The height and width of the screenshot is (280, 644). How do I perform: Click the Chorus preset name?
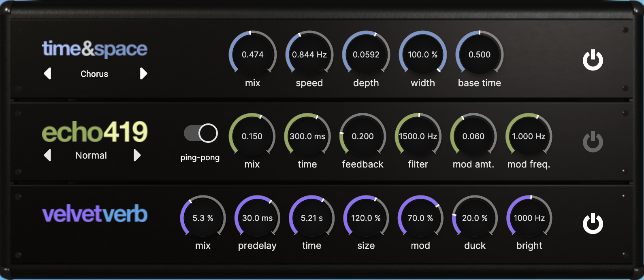tap(94, 74)
